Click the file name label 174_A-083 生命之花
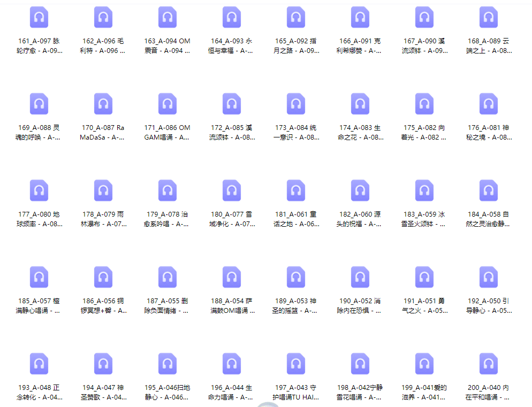The image size is (532, 407). click(360, 133)
